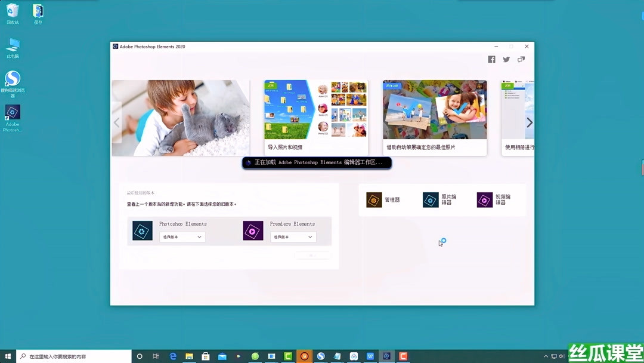The image size is (644, 363).
Task: Click the camera share icon beside Twitter
Action: coord(522,59)
